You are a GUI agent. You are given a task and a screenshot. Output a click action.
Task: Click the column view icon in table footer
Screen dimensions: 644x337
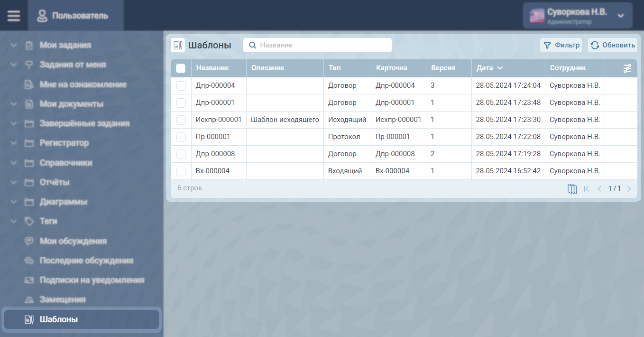coord(572,189)
